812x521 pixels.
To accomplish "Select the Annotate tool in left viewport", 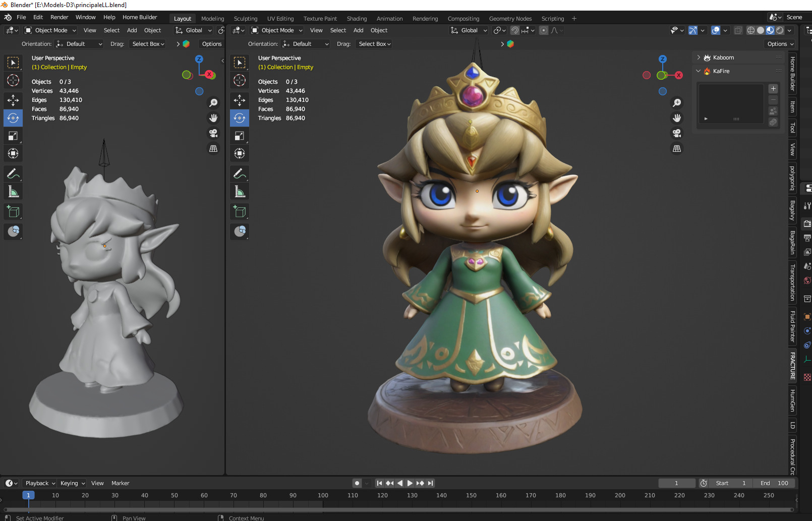I will pyautogui.click(x=13, y=174).
